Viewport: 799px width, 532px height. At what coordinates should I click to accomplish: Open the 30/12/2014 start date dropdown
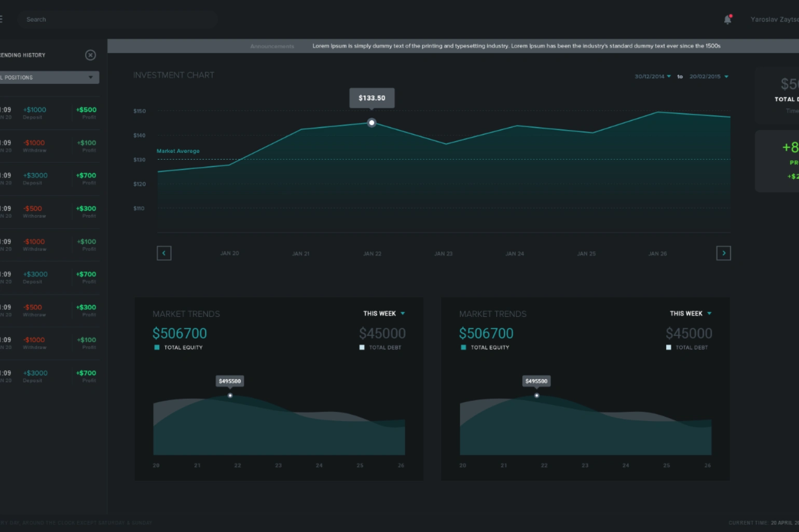(x=653, y=76)
